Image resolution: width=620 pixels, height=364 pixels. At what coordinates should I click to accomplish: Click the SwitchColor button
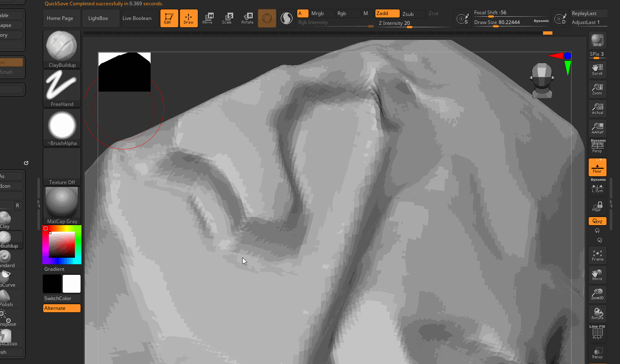point(58,298)
